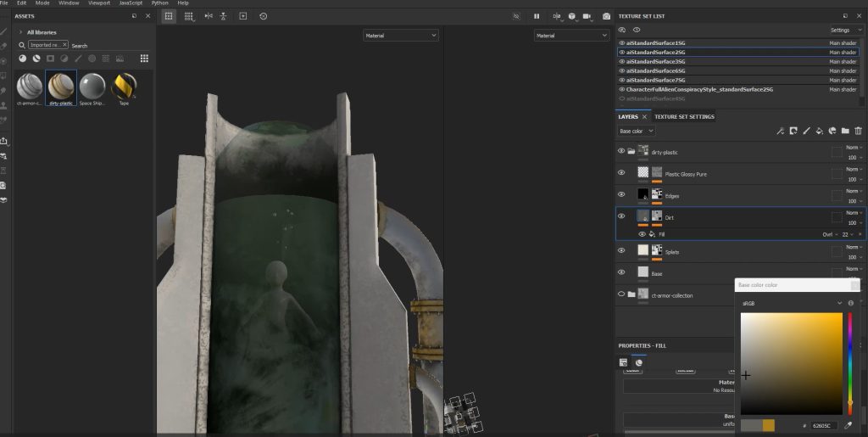Image resolution: width=868 pixels, height=437 pixels.
Task: Open the Python menu
Action: 160,3
